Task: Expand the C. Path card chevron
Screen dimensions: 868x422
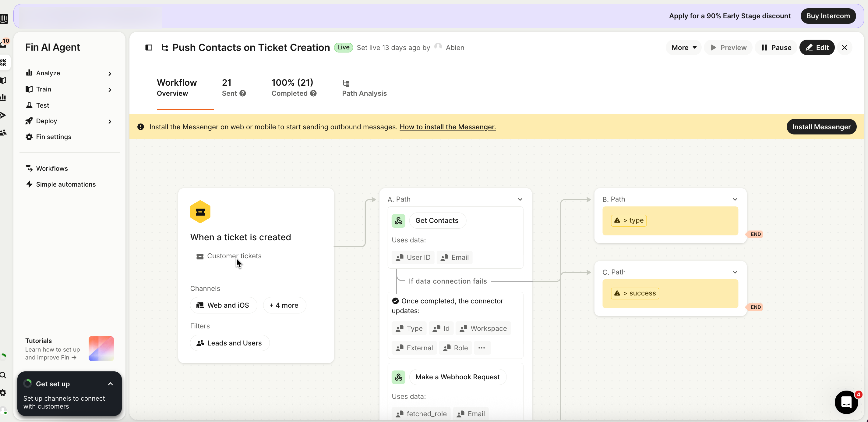Action: click(735, 272)
